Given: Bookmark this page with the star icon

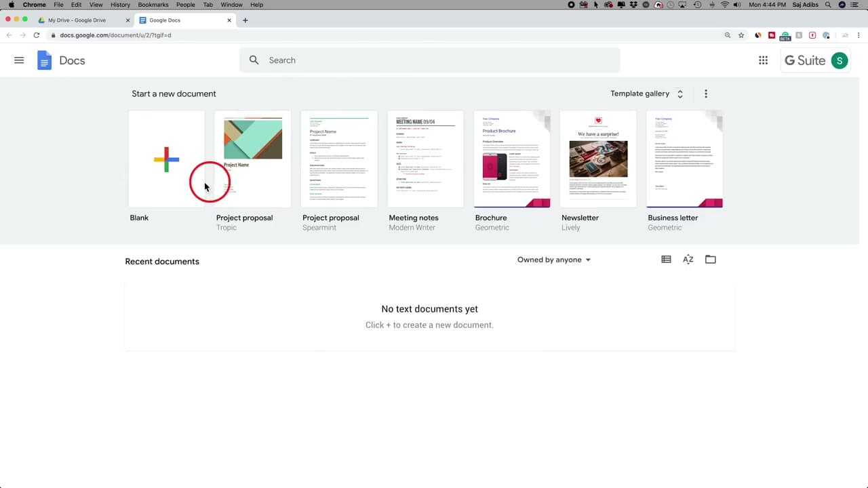Looking at the screenshot, I should [x=741, y=35].
